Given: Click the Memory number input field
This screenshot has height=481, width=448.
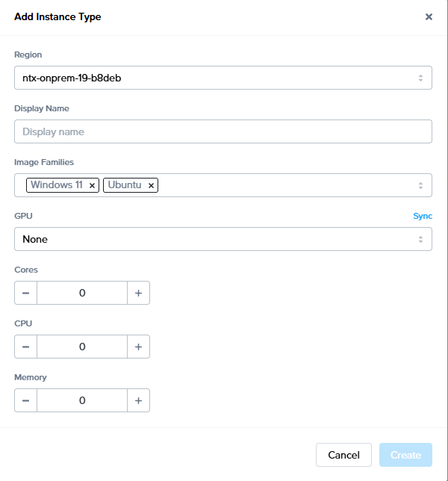Looking at the screenshot, I should tap(82, 401).
